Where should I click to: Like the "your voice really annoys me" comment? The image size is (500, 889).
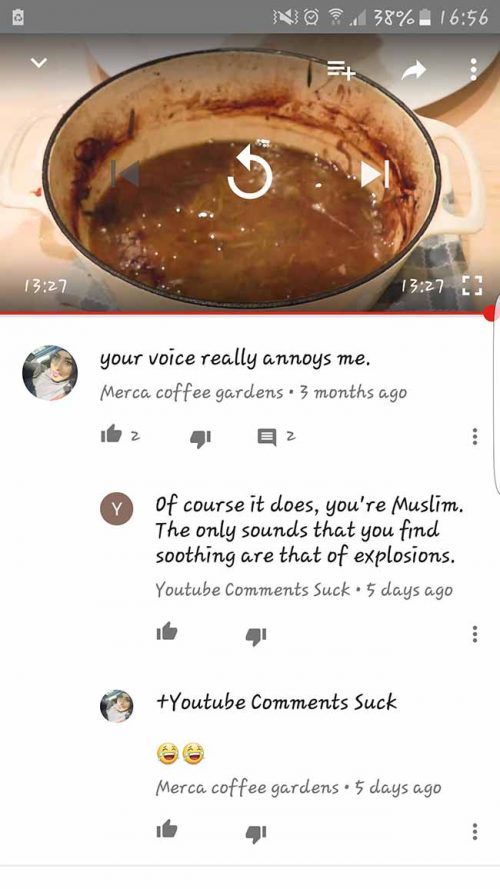111,435
